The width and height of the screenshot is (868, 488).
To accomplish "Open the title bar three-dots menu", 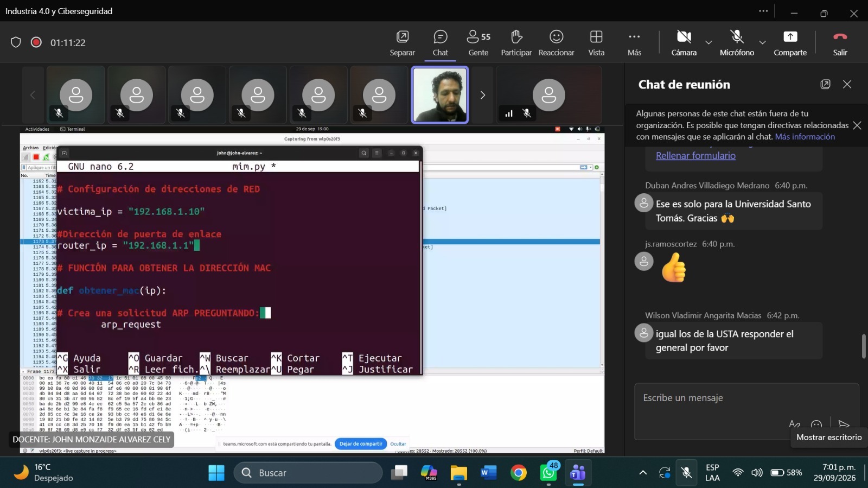I will 763,11.
